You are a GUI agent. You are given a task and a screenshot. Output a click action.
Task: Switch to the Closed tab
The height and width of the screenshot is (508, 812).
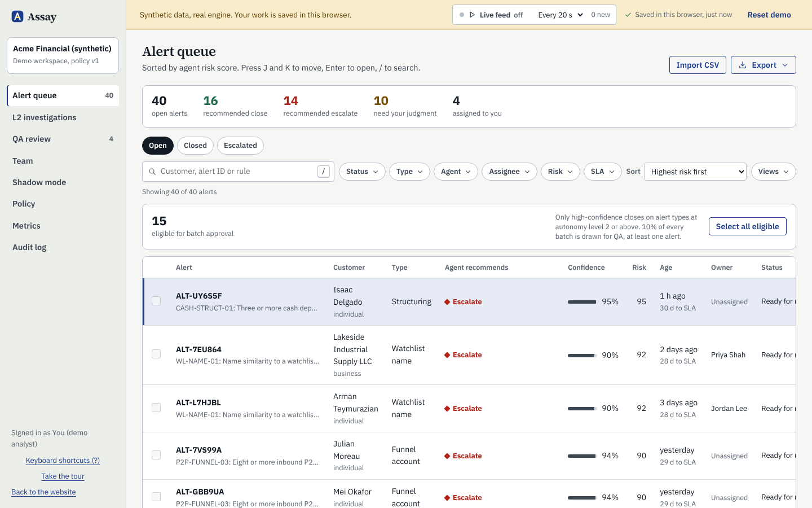tap(195, 146)
